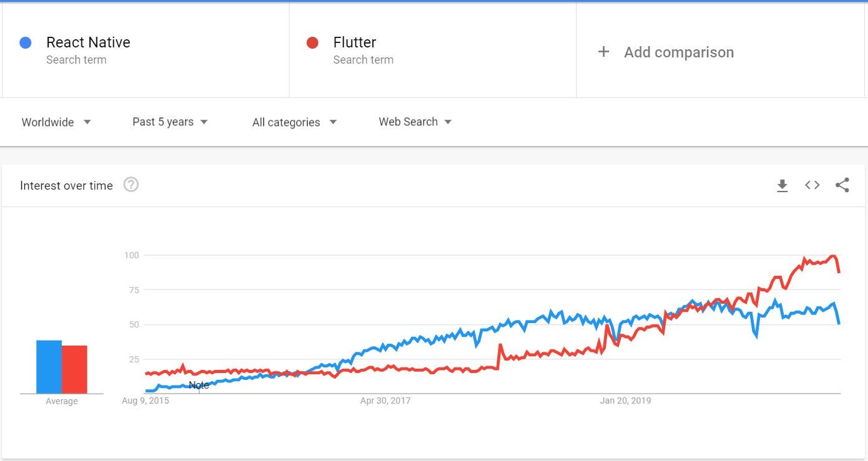Click the blue average bar

tap(49, 367)
